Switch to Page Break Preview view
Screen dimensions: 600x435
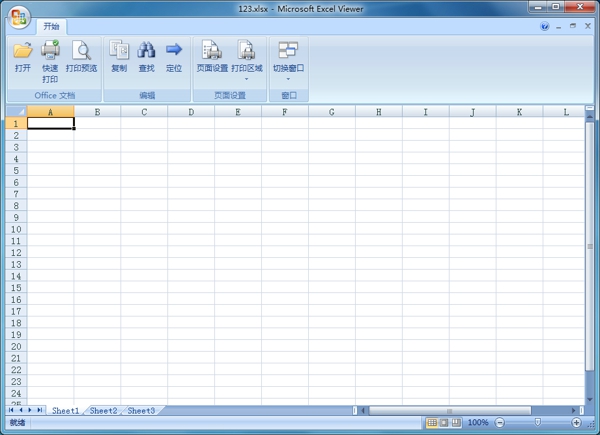tap(456, 423)
